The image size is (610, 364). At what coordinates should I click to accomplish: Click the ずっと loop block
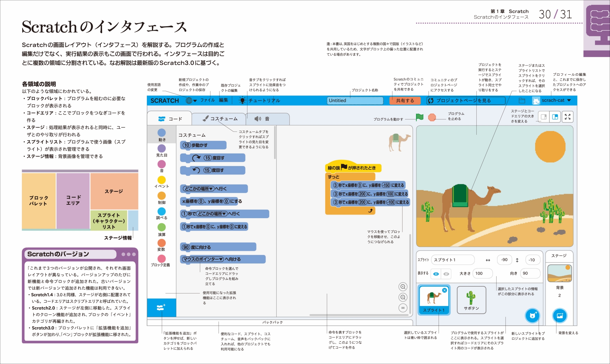pos(350,177)
